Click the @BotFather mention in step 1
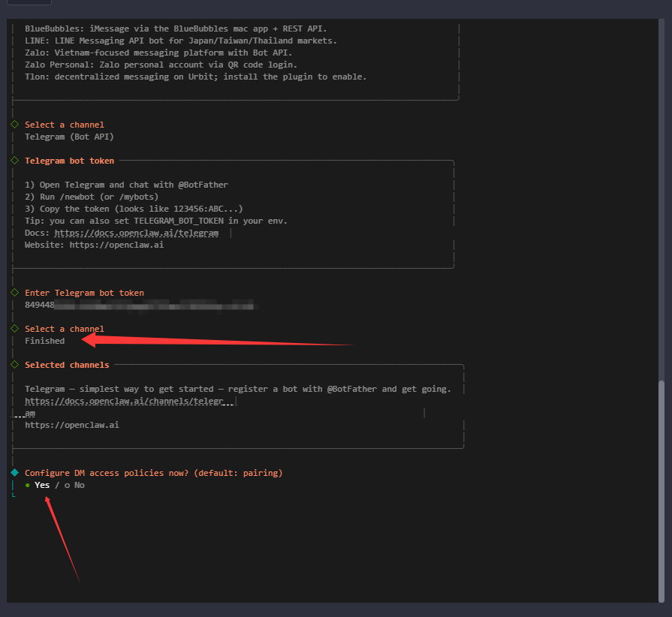The height and width of the screenshot is (617, 672). click(x=203, y=185)
